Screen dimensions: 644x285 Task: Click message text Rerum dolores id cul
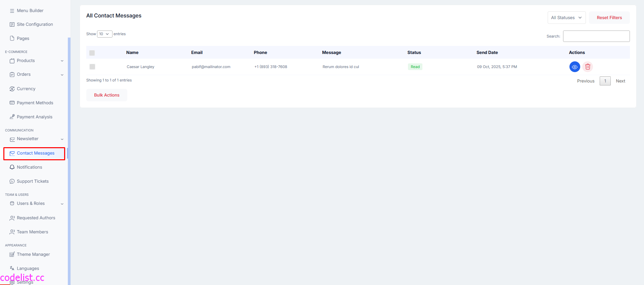coord(341,67)
